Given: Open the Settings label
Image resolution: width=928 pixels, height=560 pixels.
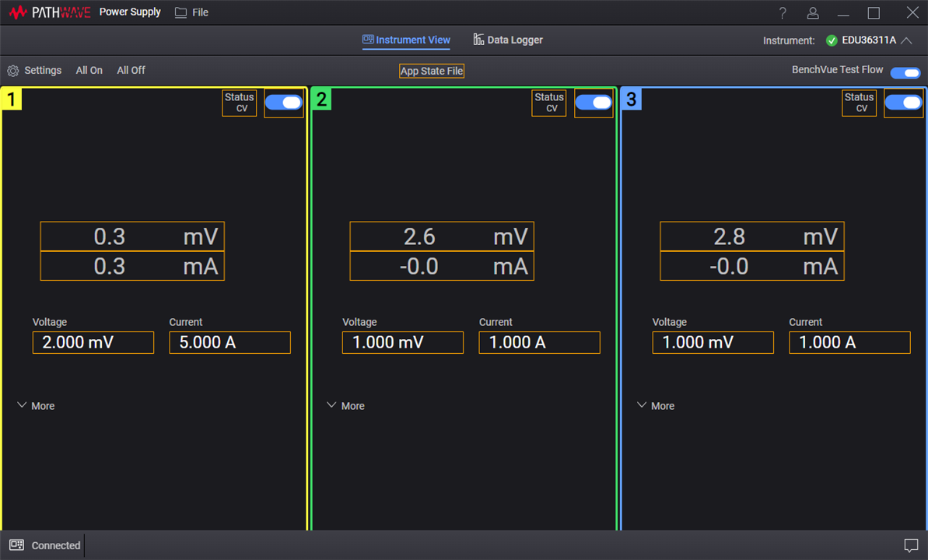Looking at the screenshot, I should coord(43,71).
